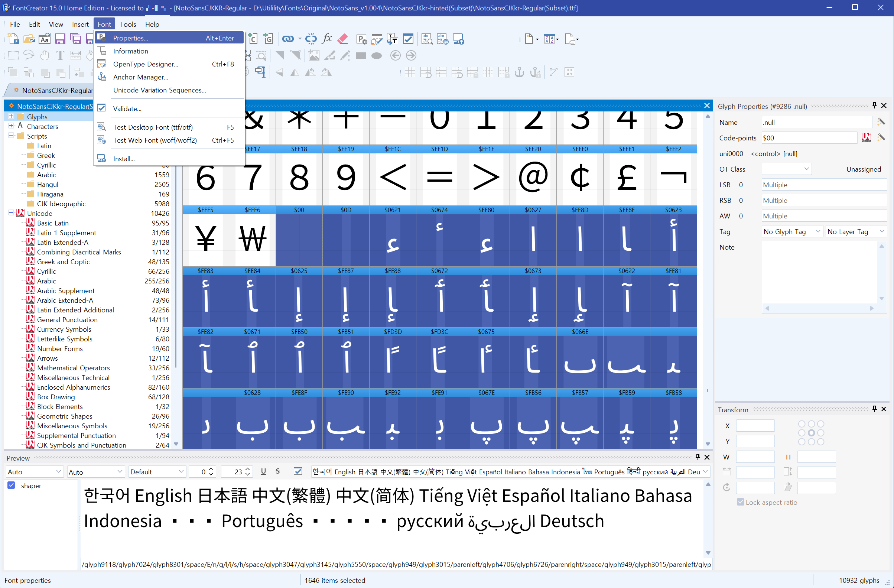Click the chain link complete composites icon
This screenshot has width=894, height=588.
[x=288, y=39]
